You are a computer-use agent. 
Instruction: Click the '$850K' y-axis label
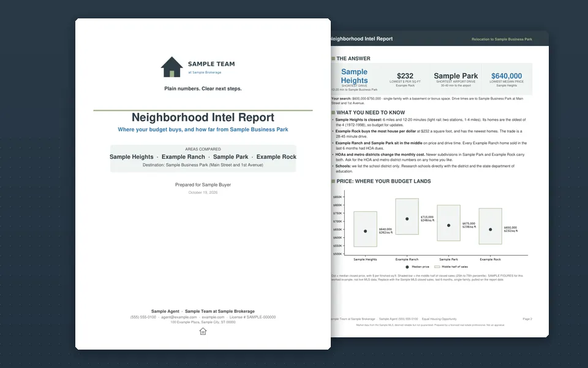(x=337, y=197)
